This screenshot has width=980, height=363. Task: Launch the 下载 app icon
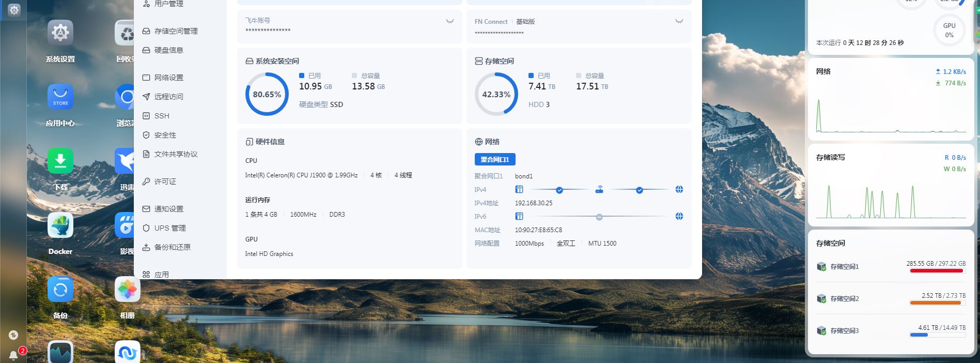coord(60,161)
